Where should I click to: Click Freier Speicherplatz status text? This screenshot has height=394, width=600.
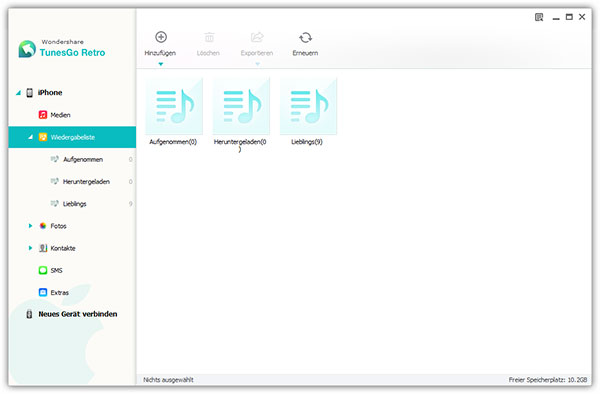(x=548, y=379)
